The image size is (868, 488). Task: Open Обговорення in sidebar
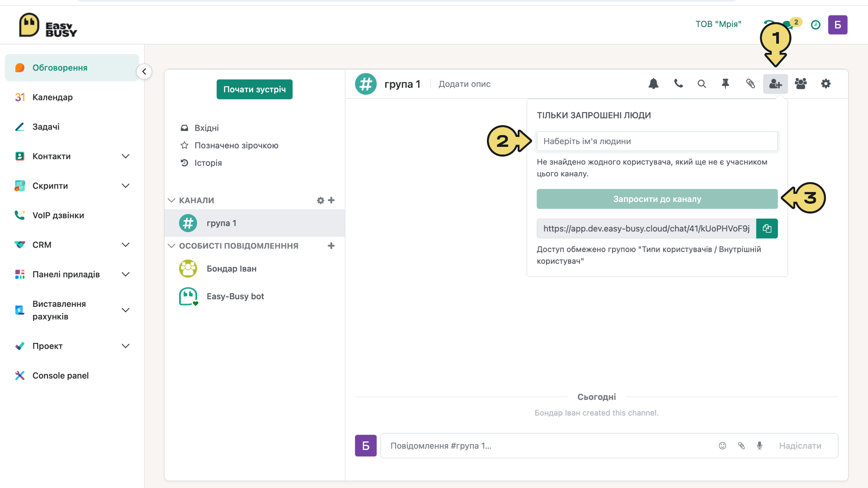click(x=72, y=68)
